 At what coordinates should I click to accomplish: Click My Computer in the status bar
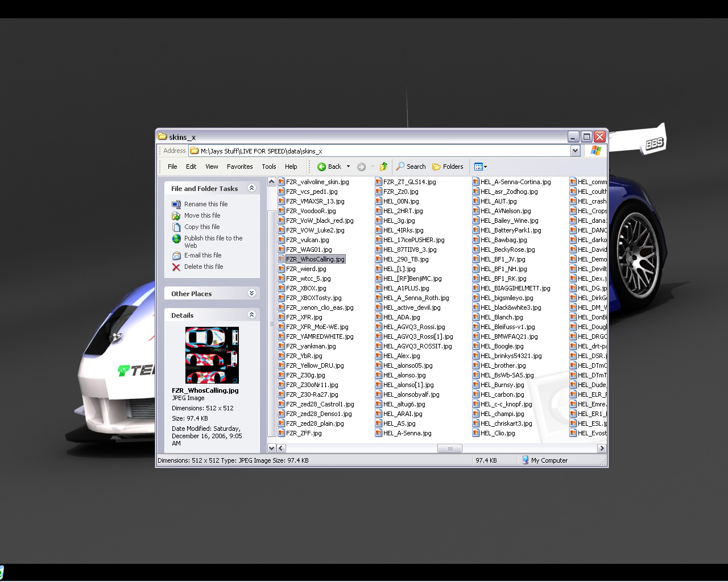544,460
